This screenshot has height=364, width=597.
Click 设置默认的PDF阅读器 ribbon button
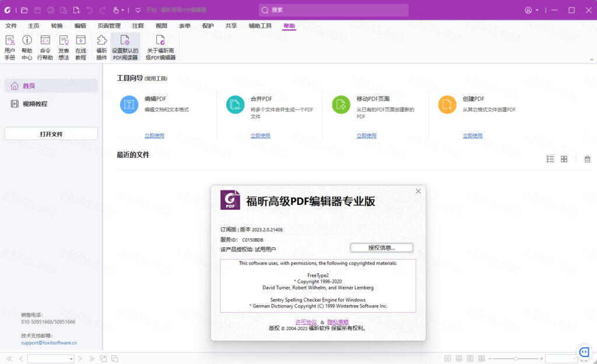click(x=125, y=47)
